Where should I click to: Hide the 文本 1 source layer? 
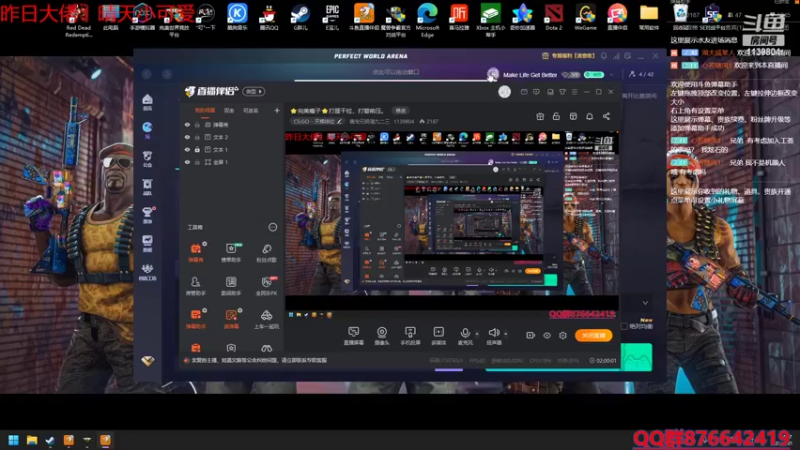[187, 149]
